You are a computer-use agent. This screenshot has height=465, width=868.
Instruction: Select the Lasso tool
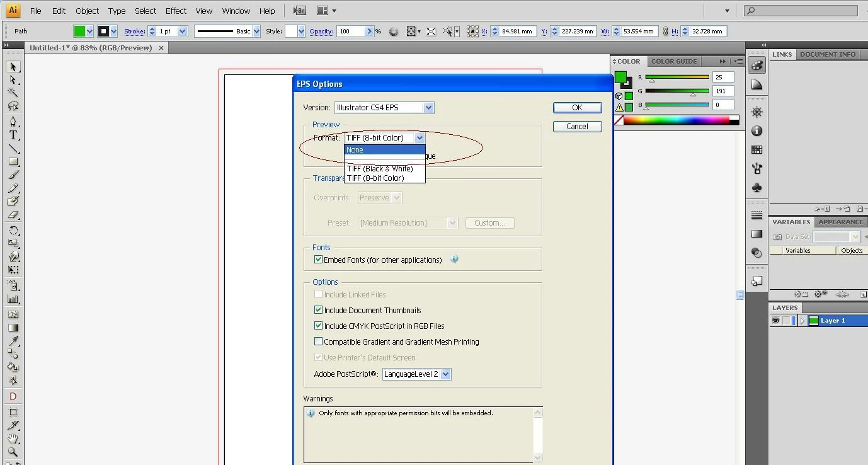(x=13, y=106)
